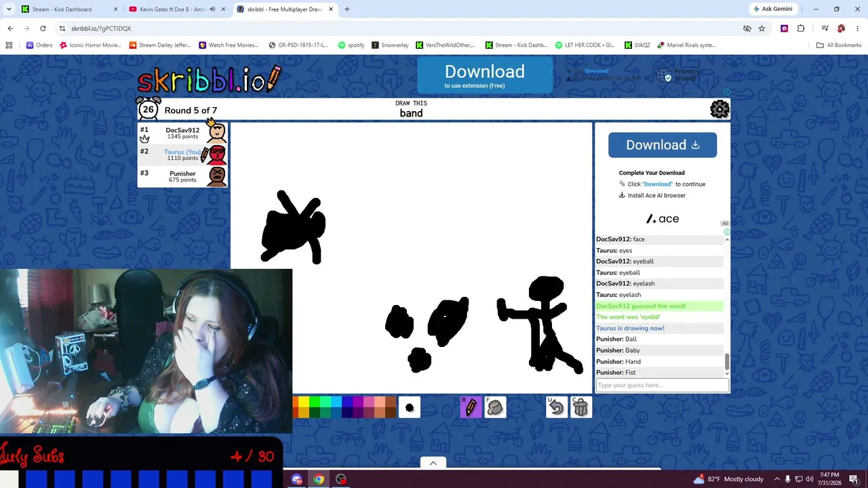
Task: Pick the light blue color swatch
Action: pyautogui.click(x=336, y=402)
